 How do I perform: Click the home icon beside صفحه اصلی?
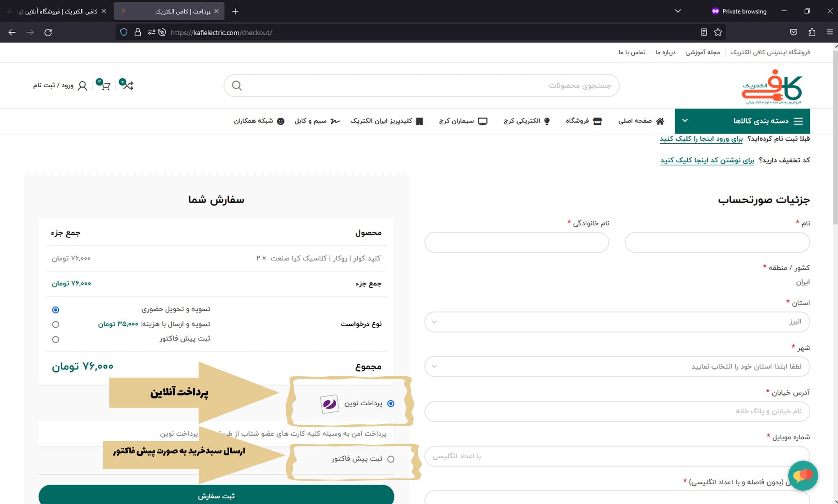coord(660,121)
